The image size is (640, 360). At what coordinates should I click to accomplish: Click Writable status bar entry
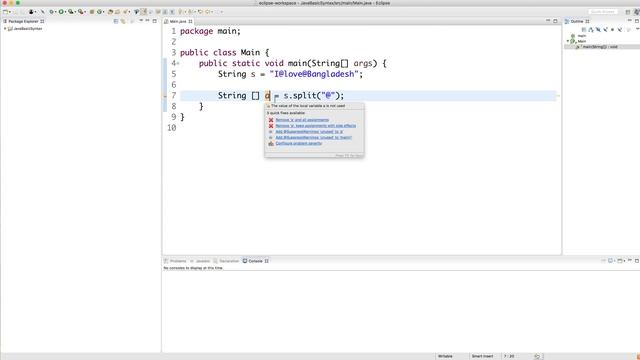click(x=445, y=356)
